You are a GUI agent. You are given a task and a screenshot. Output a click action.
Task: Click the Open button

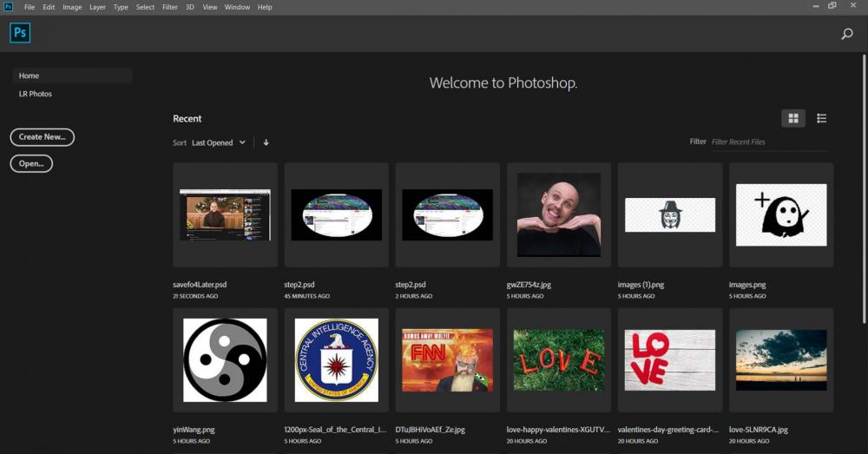coord(31,163)
